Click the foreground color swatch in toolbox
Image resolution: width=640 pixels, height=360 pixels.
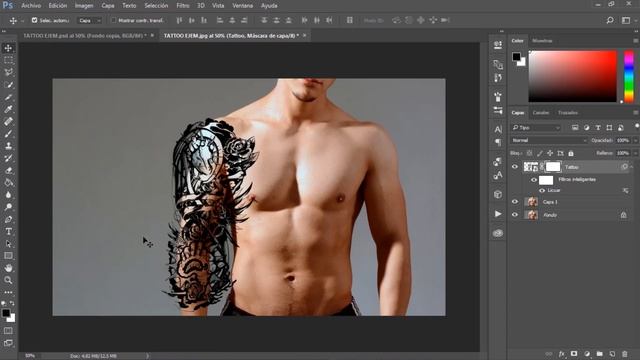tap(6, 313)
